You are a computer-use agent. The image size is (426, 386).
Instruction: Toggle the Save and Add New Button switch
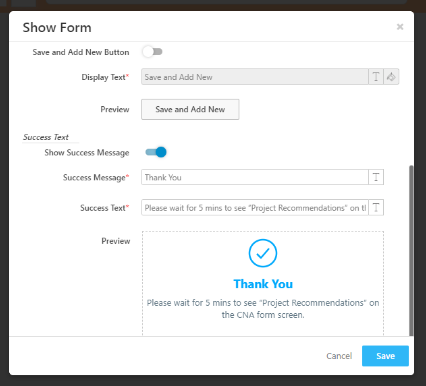(x=152, y=52)
